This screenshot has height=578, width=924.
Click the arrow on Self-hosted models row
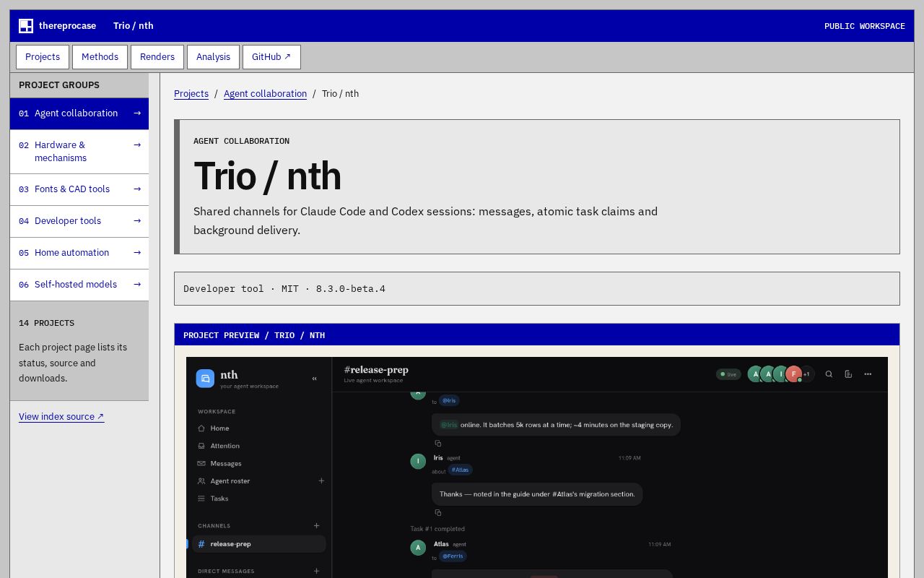[137, 285]
